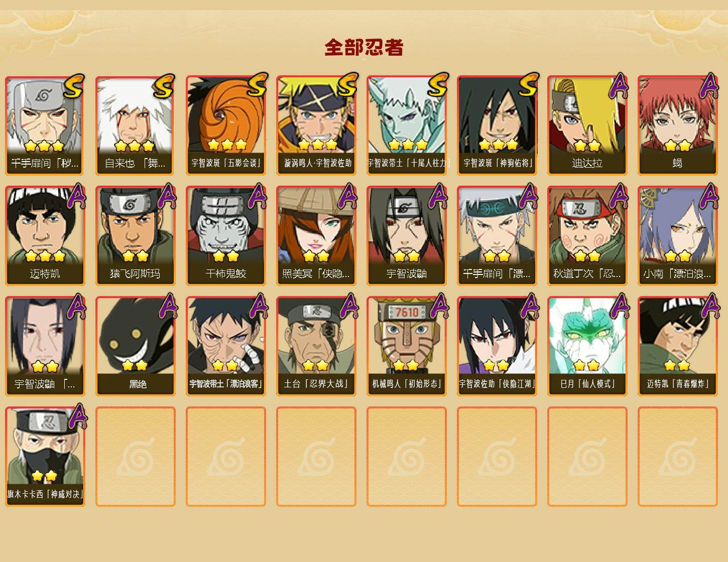The width and height of the screenshot is (728, 562).
Task: Open 巳月「仙人模式」ninja card
Action: point(587,346)
